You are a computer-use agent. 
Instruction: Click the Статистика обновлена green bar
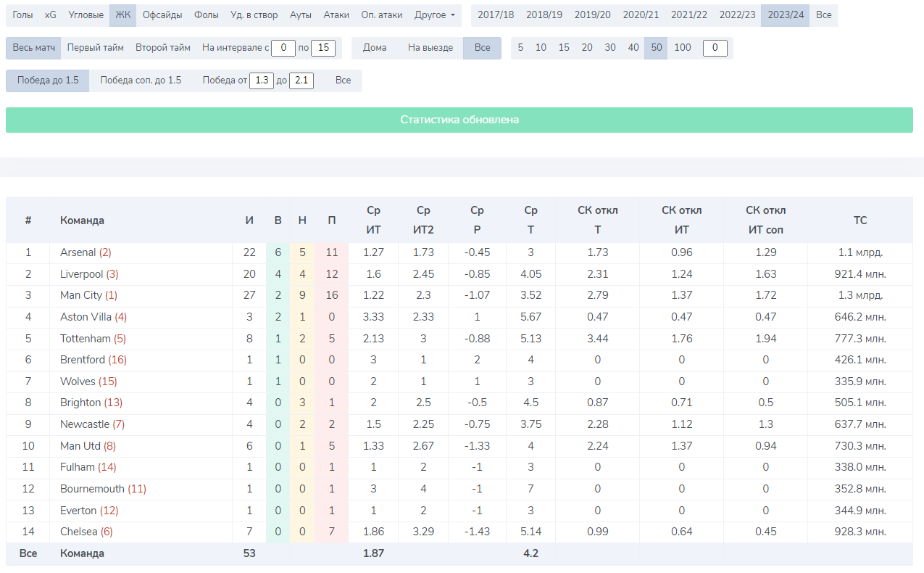tap(459, 120)
